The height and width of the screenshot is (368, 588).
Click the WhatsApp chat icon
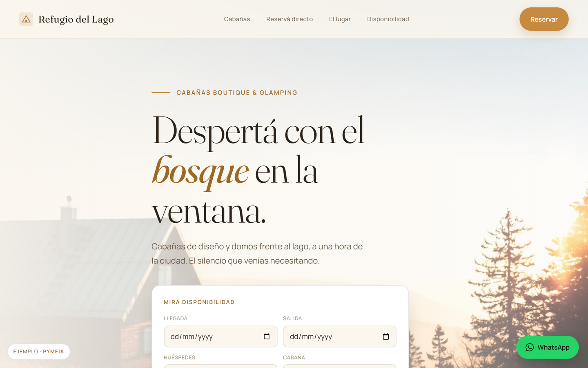[x=530, y=348]
